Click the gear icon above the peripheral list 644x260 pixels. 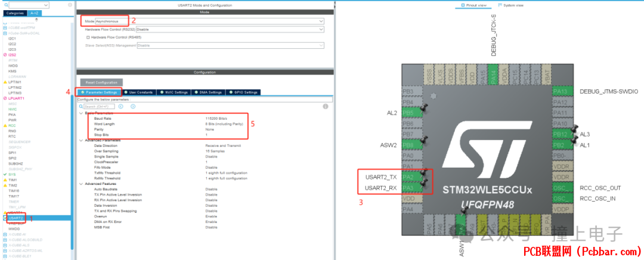point(70,5)
